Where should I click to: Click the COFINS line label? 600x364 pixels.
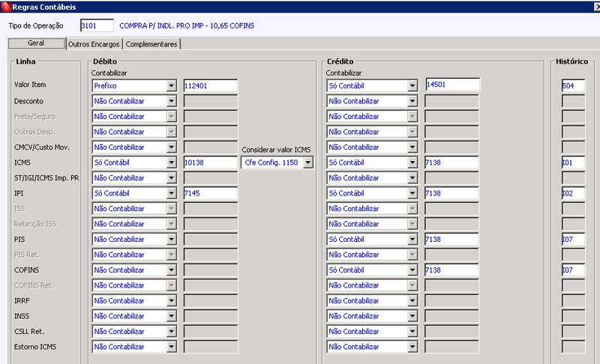tap(26, 270)
